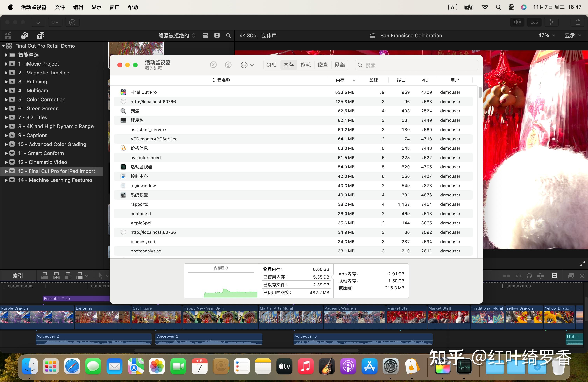The width and height of the screenshot is (588, 382).
Task: Toggle the iMovie Project sidebar item
Action: [x=6, y=63]
